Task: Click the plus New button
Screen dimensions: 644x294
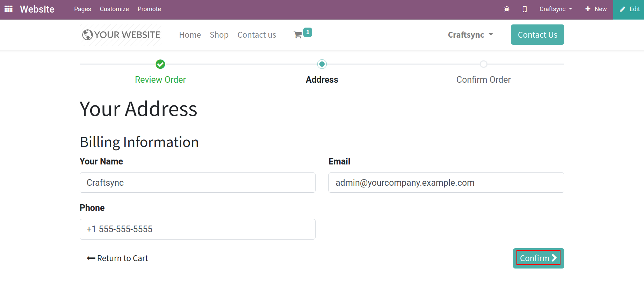Action: click(x=596, y=9)
